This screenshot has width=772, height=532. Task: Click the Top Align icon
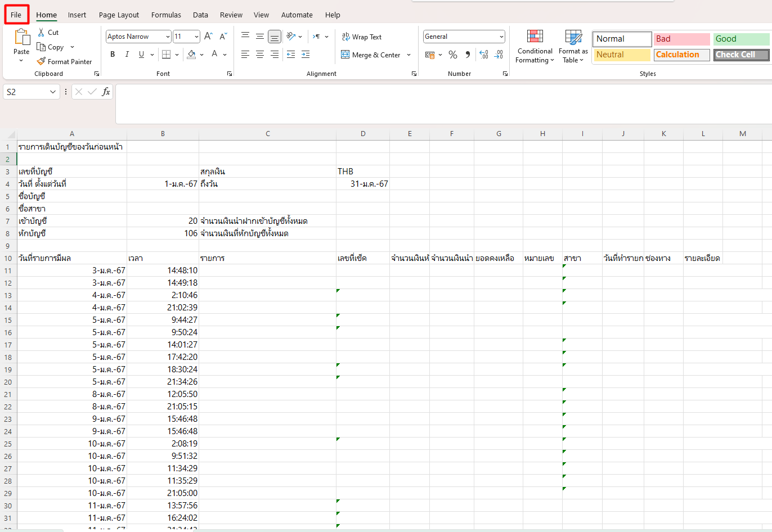point(245,37)
